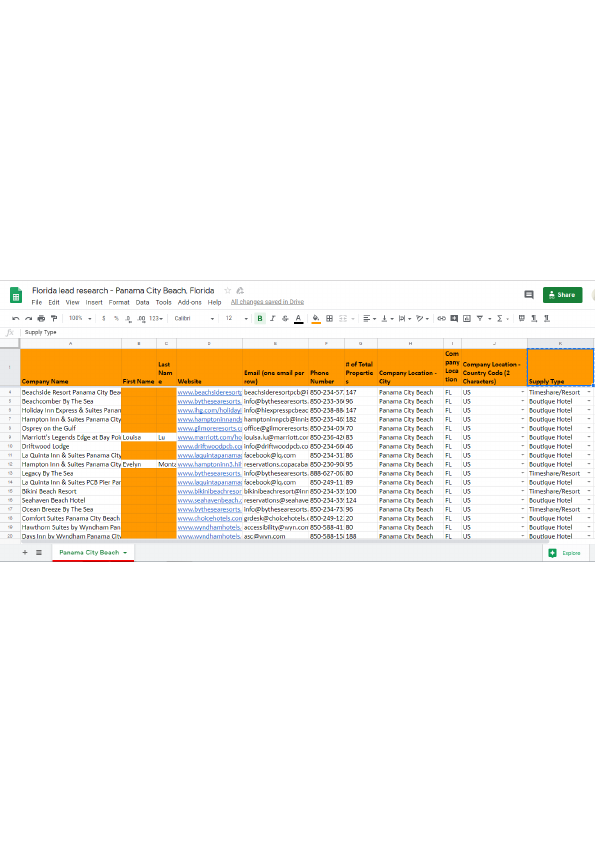Image resolution: width=595 pixels, height=842 pixels.
Task: Toggle italic formatting
Action: coord(272,318)
